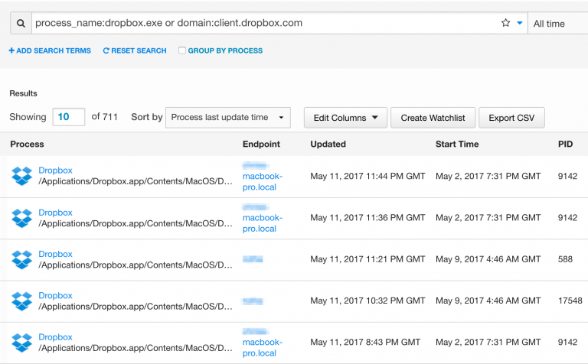
Task: Click the Dropbox icon in second result row
Action: pos(21,218)
